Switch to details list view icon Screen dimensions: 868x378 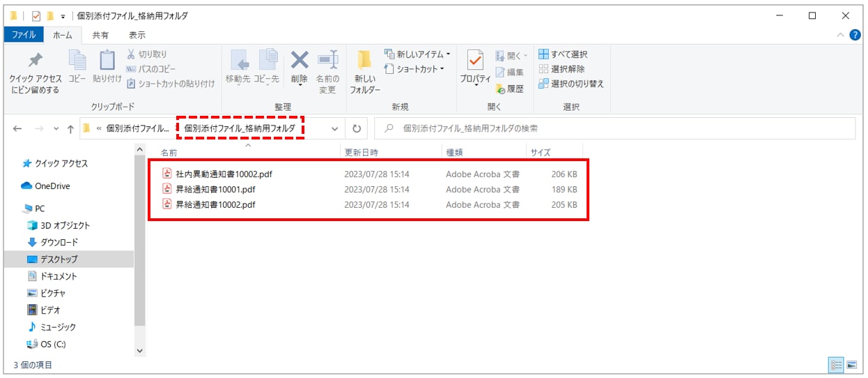click(x=835, y=365)
